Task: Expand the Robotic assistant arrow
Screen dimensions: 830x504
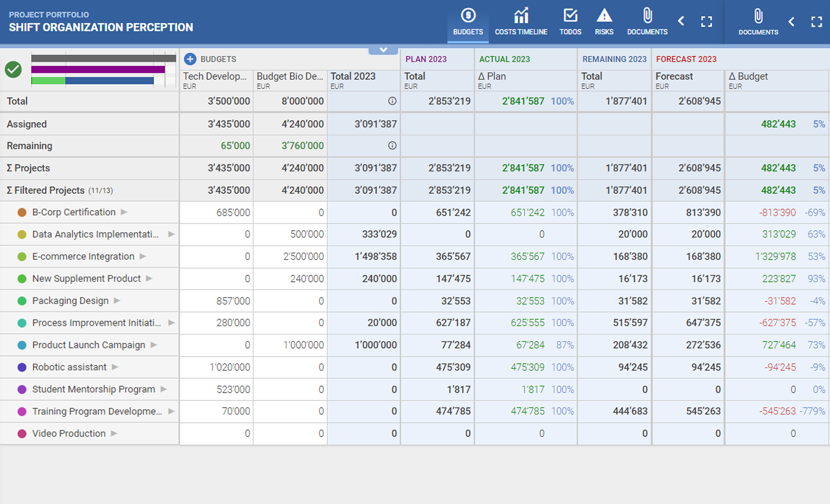Action: click(115, 367)
